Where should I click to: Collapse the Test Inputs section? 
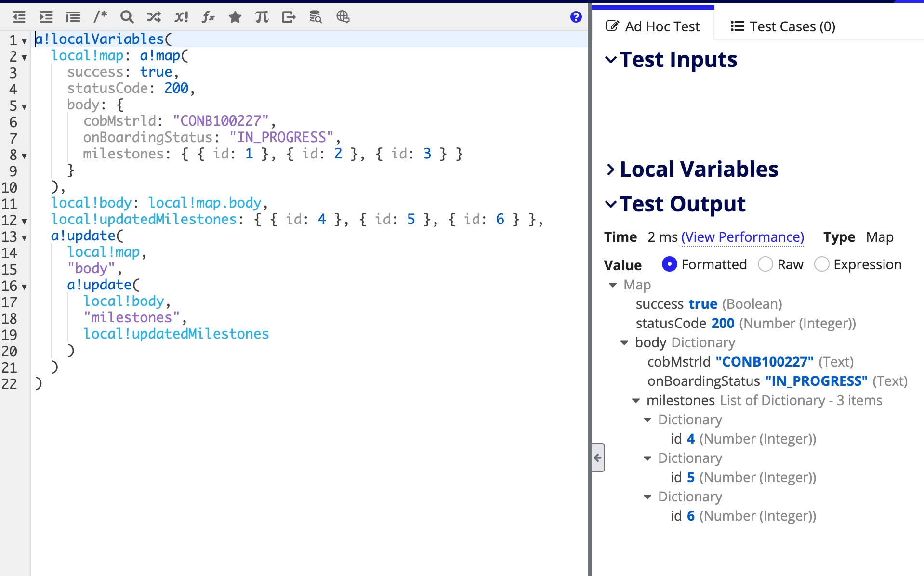pos(611,60)
